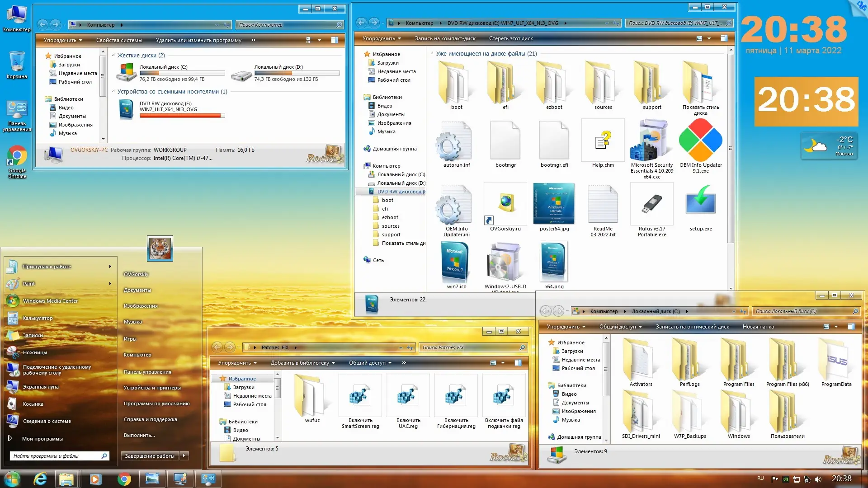Click Свойства системы in toolbar
Image resolution: width=868 pixels, height=488 pixels.
pyautogui.click(x=119, y=40)
